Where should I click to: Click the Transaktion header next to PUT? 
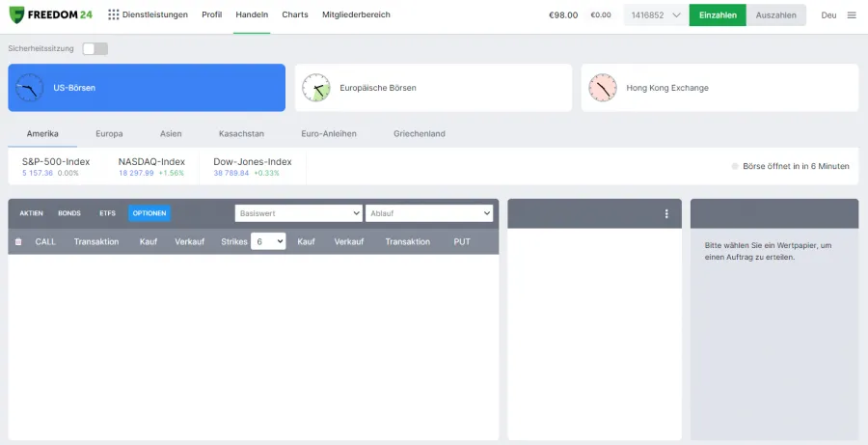(x=408, y=241)
